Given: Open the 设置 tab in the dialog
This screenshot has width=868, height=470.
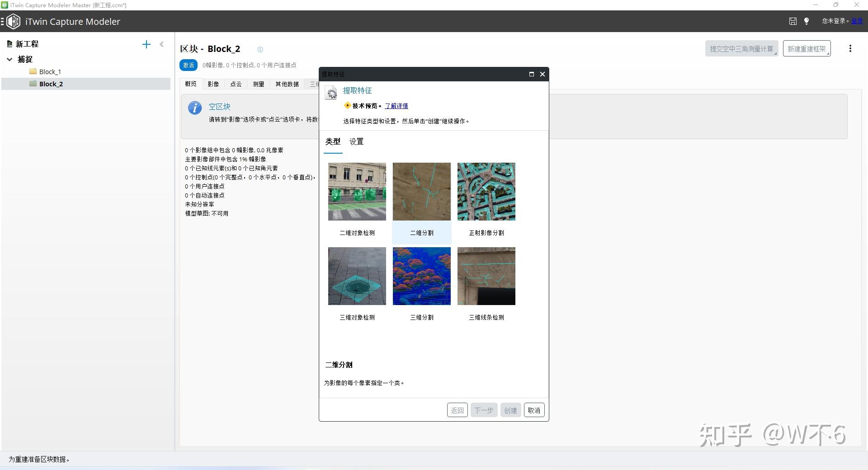Looking at the screenshot, I should [356, 141].
